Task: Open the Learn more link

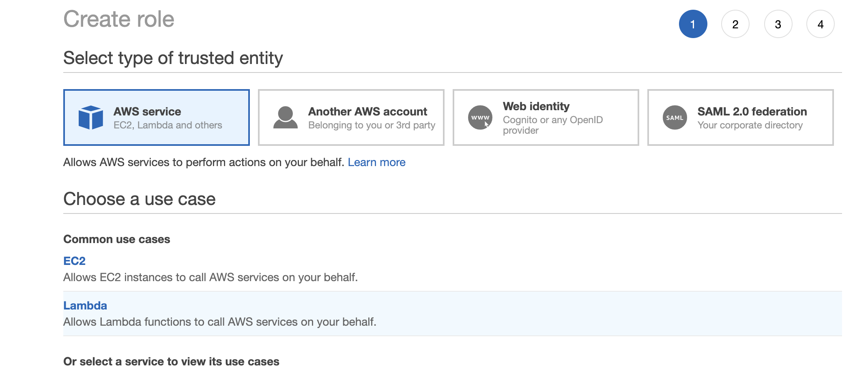Action: coord(376,162)
